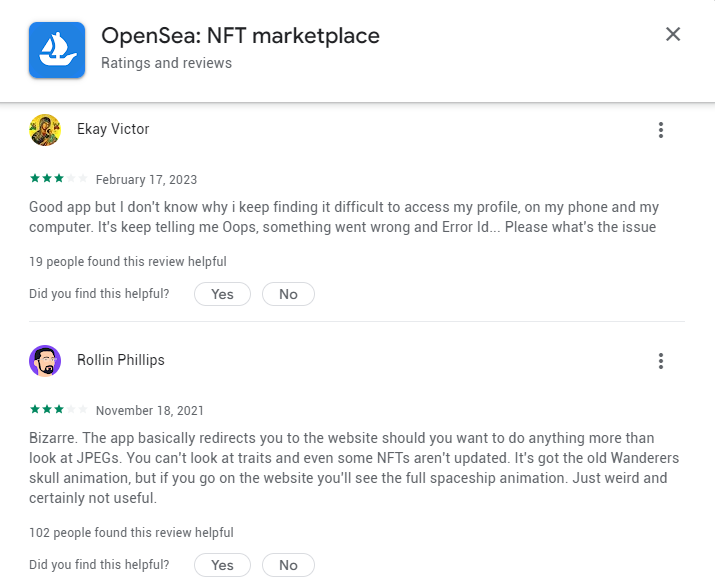The height and width of the screenshot is (585, 715).
Task: Click '19 people found this review helpful'
Action: coord(128,262)
